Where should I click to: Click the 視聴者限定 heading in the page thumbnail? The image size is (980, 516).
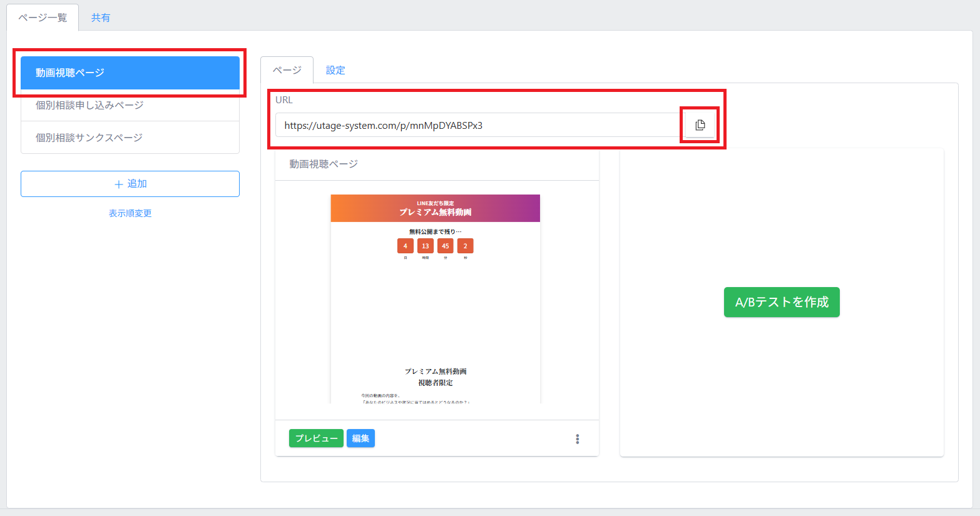coord(436,383)
